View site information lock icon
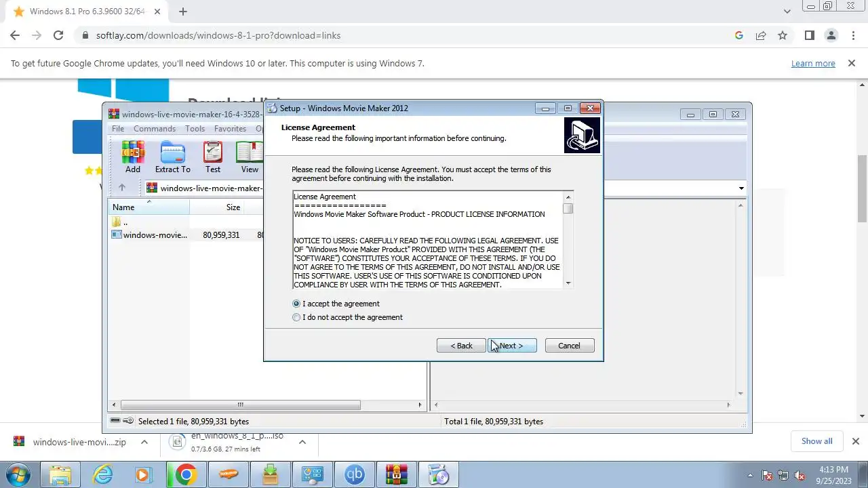The image size is (868, 488). tap(85, 35)
